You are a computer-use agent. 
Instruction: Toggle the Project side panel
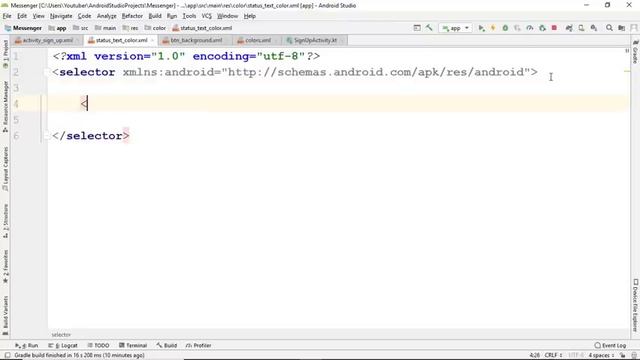[x=5, y=54]
